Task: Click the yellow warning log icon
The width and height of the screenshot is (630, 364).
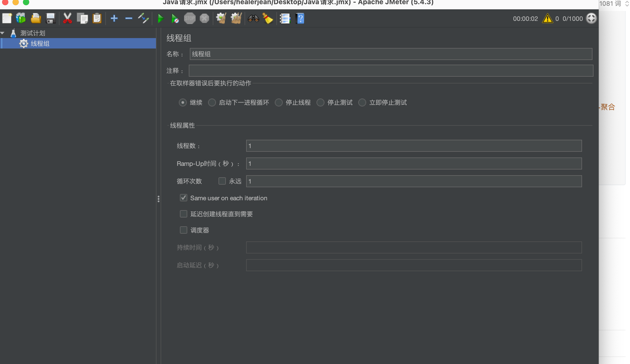Action: [x=547, y=19]
